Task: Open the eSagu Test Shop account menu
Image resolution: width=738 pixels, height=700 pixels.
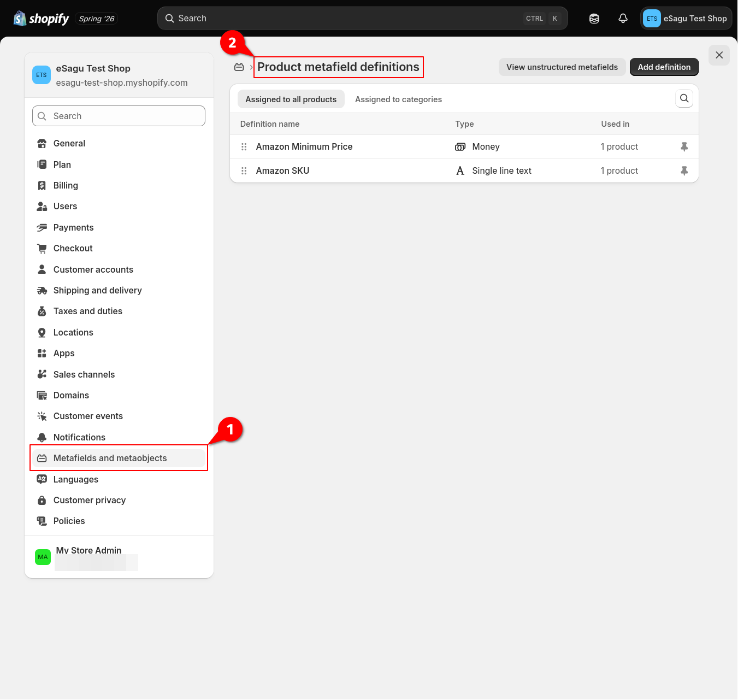Action: click(686, 19)
